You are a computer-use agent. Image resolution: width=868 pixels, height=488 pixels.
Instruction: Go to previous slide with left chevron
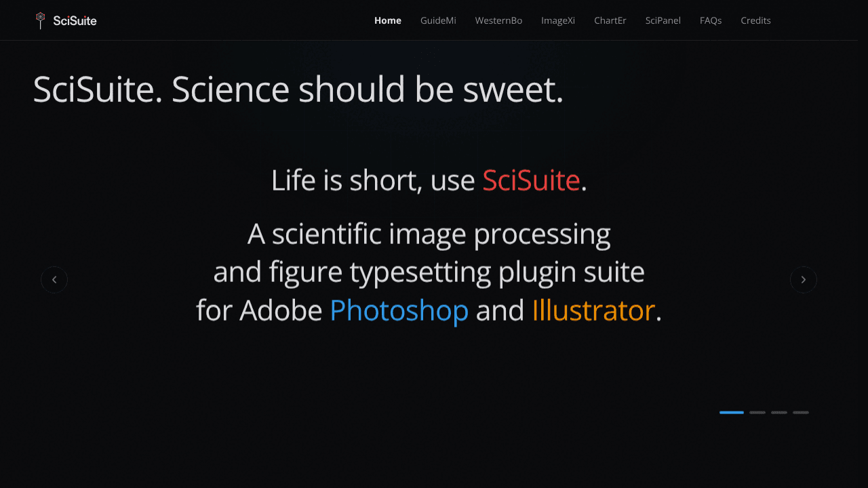point(54,279)
